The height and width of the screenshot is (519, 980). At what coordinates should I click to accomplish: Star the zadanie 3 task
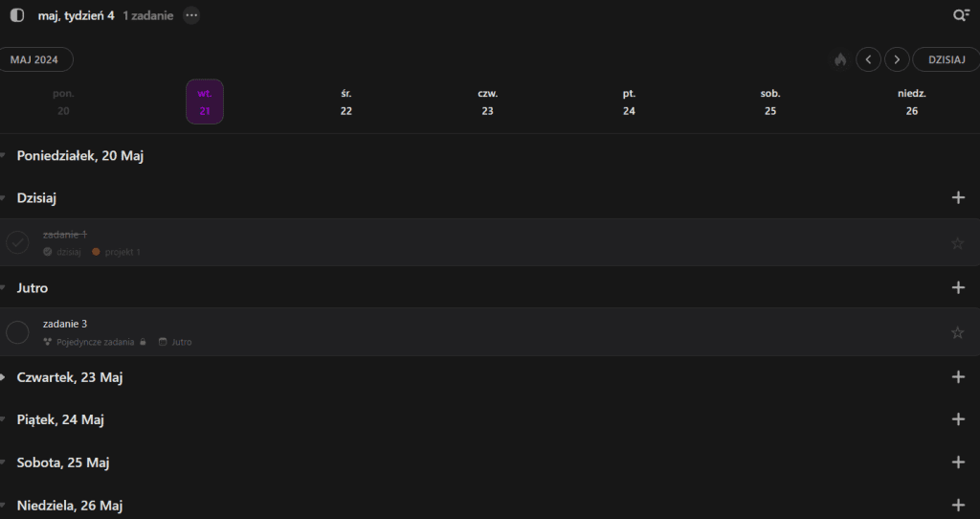pyautogui.click(x=957, y=332)
